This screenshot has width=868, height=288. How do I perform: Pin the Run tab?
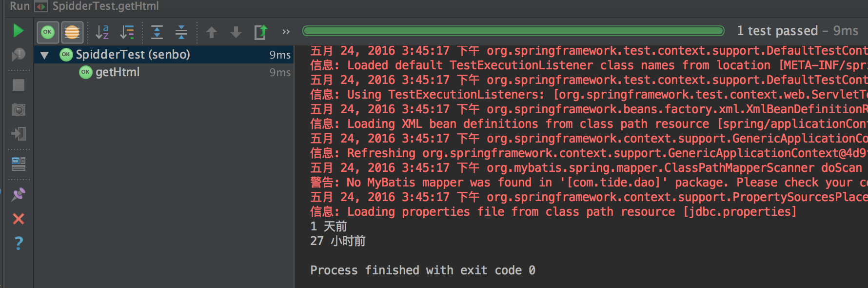[x=19, y=195]
